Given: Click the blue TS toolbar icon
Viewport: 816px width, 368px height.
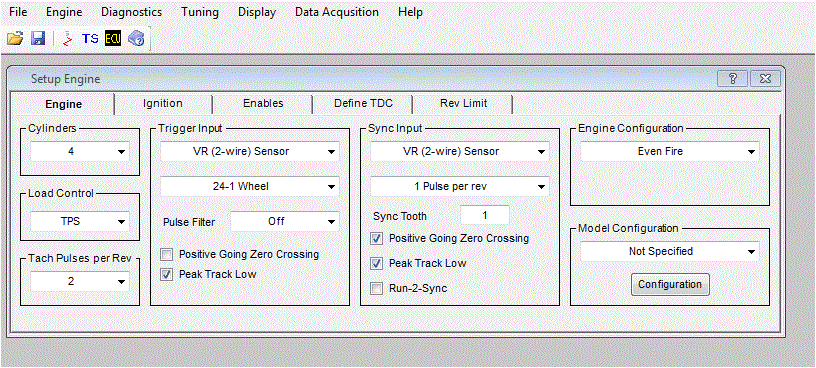Looking at the screenshot, I should [x=91, y=39].
